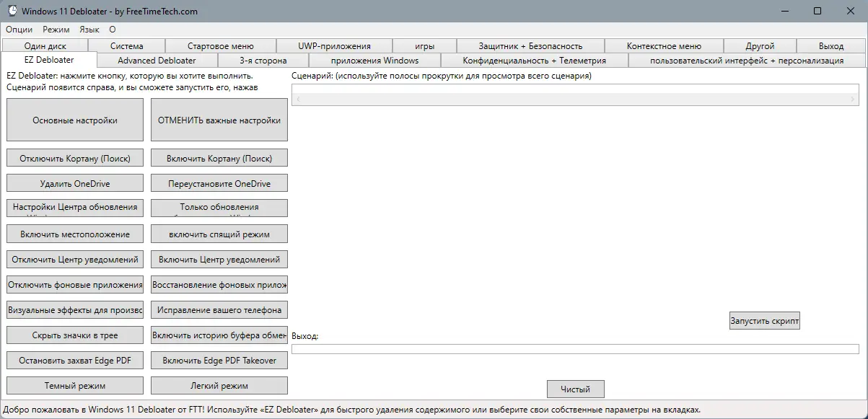
Task: Open the Опции menu
Action: pos(19,30)
